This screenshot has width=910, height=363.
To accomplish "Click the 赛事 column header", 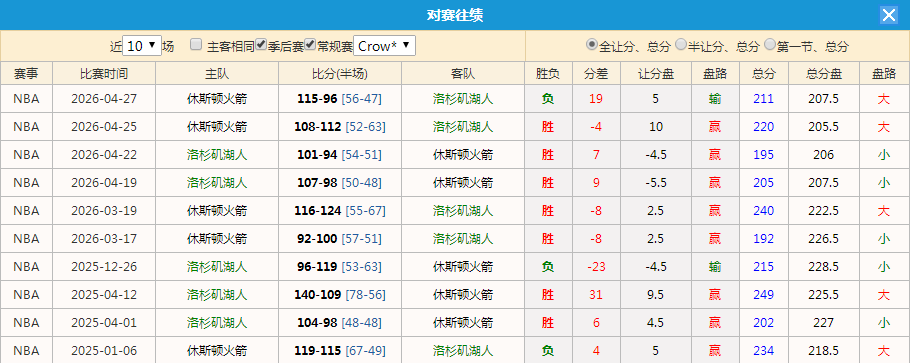I will pyautogui.click(x=26, y=74).
